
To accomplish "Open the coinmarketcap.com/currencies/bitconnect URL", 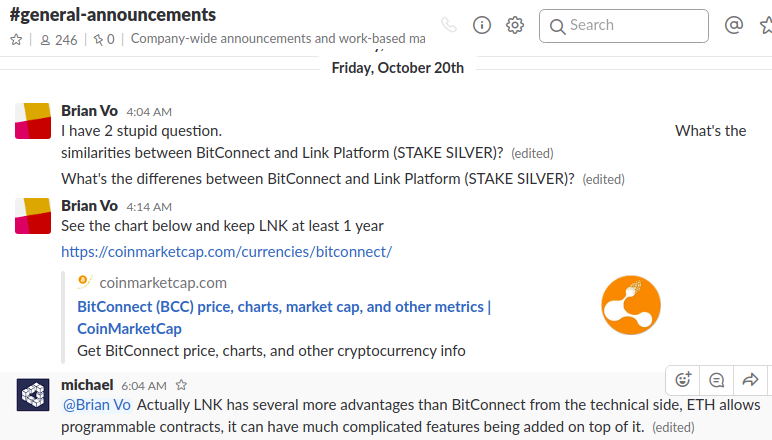I will (x=226, y=252).
